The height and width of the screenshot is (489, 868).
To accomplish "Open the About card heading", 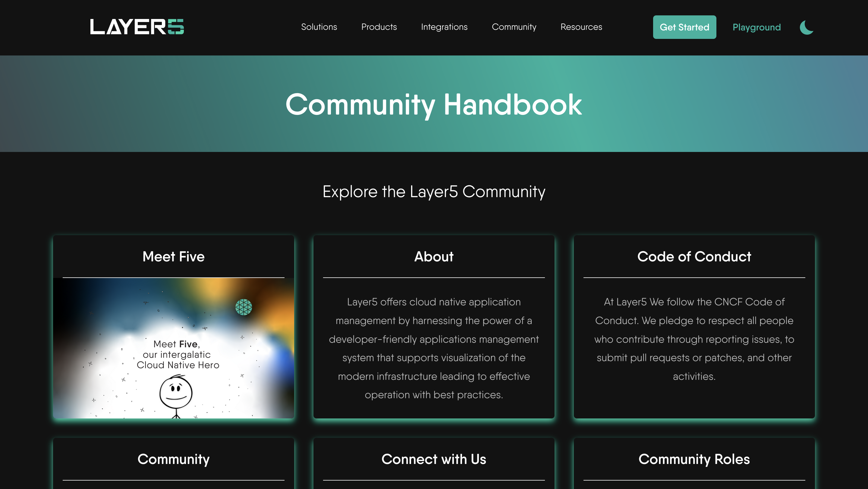I will [434, 257].
